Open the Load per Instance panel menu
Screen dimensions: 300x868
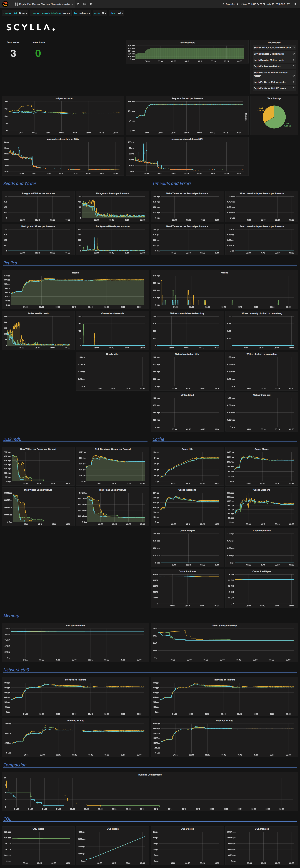[63, 98]
